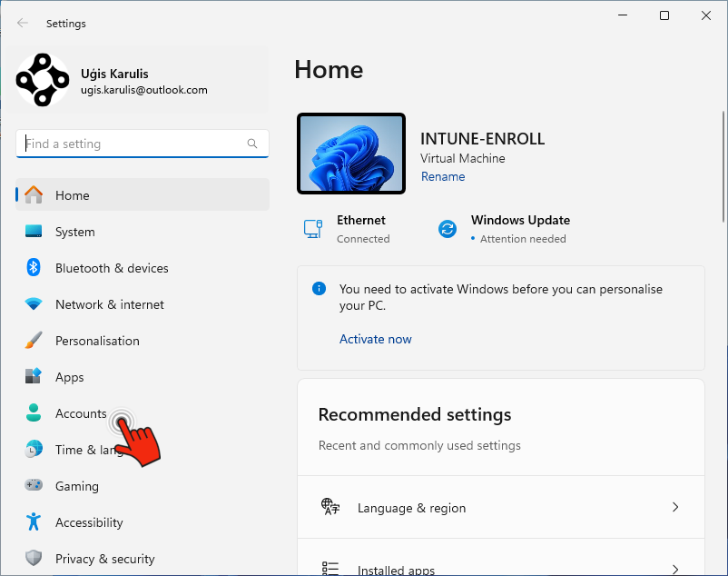Expand the Language & region settings row
The height and width of the screenshot is (576, 728).
pyautogui.click(x=500, y=509)
